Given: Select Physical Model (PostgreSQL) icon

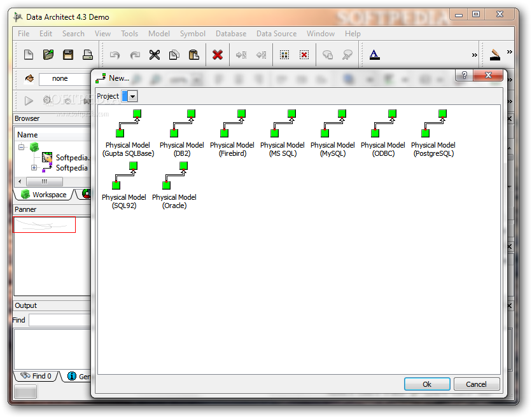Looking at the screenshot, I should click(x=433, y=134).
